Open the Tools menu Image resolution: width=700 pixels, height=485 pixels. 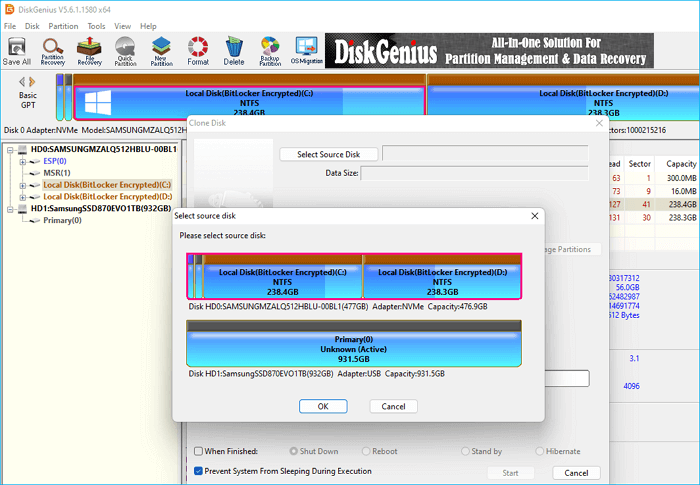(96, 26)
